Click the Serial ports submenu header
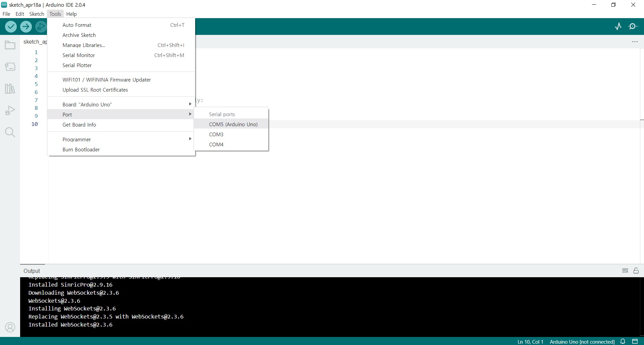The height and width of the screenshot is (345, 644). click(222, 114)
